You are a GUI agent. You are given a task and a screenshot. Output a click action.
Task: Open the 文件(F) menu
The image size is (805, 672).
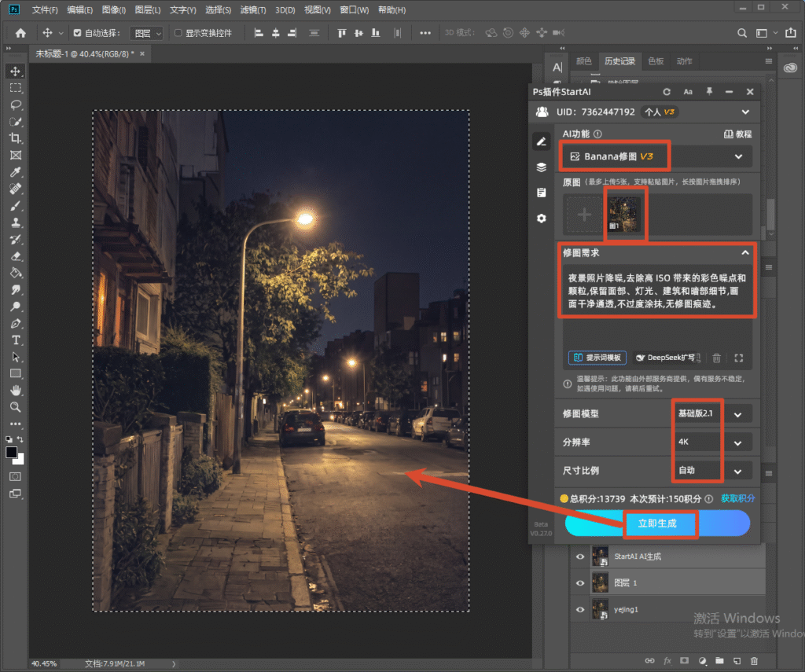(x=45, y=9)
